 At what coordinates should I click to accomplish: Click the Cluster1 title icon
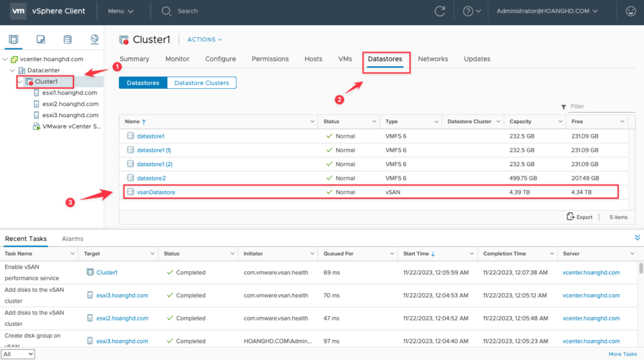coord(124,40)
